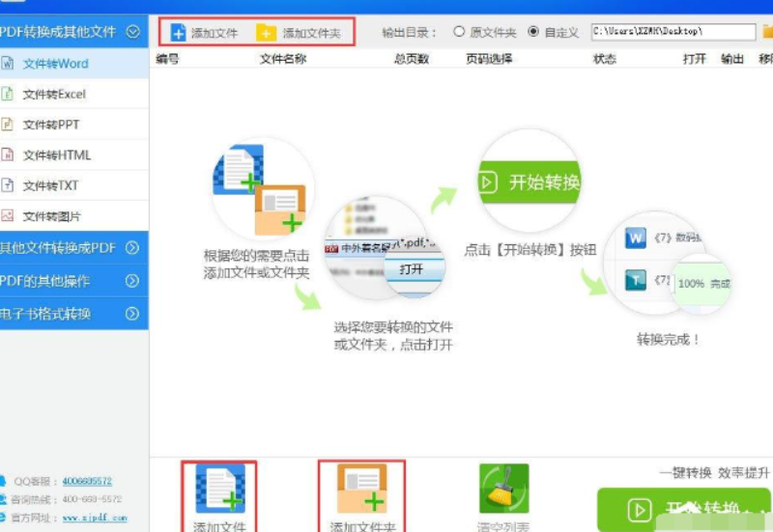Viewport: 773px width, 532px height.
Task: Expand the PDF的其他操作 section
Action: 132,281
